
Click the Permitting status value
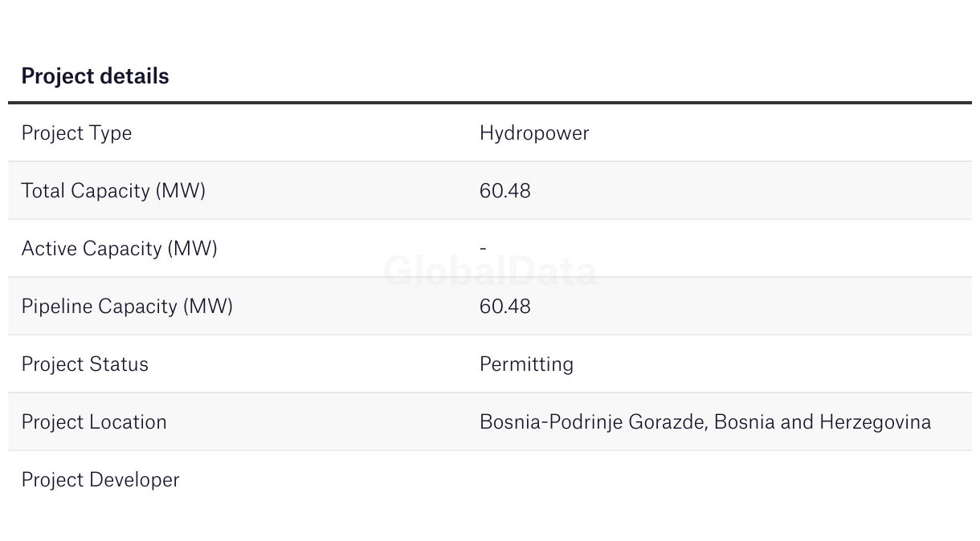coord(526,364)
